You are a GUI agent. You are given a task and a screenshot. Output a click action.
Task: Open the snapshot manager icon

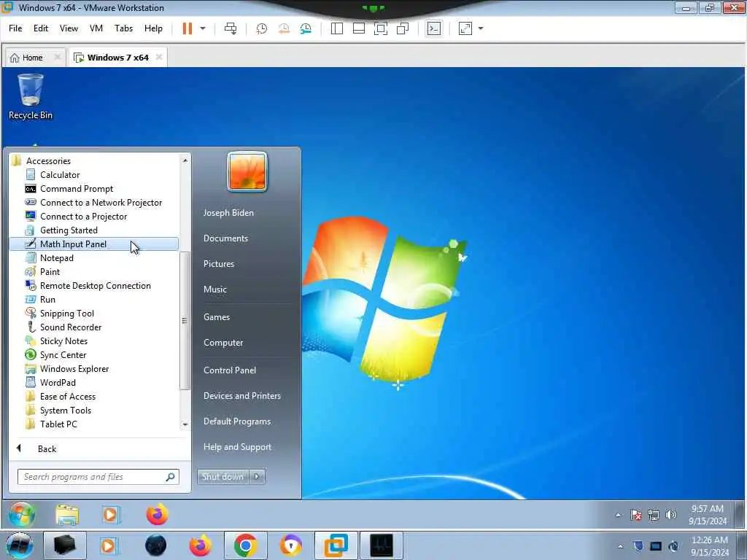[306, 28]
